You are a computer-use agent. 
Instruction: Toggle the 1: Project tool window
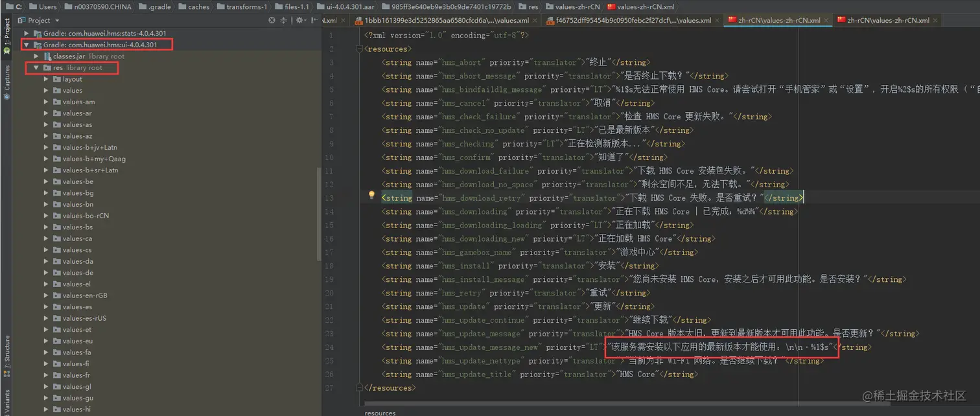[6, 35]
